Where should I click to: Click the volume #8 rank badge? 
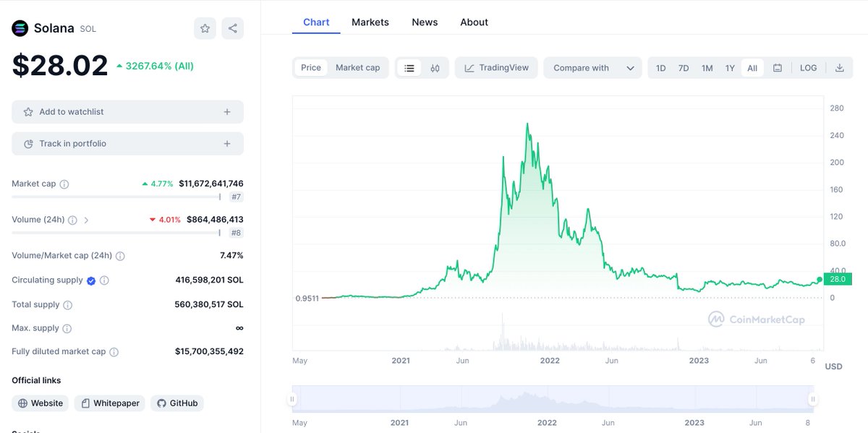click(x=236, y=233)
